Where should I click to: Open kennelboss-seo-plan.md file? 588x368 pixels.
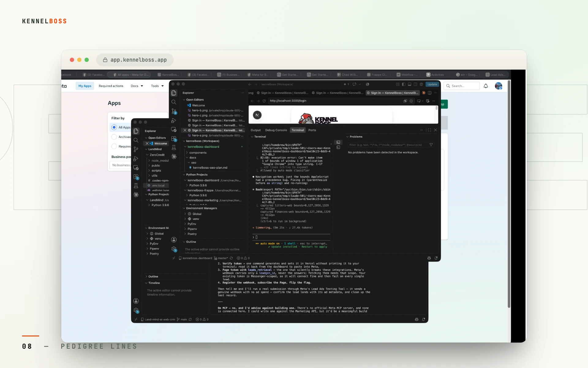point(210,168)
